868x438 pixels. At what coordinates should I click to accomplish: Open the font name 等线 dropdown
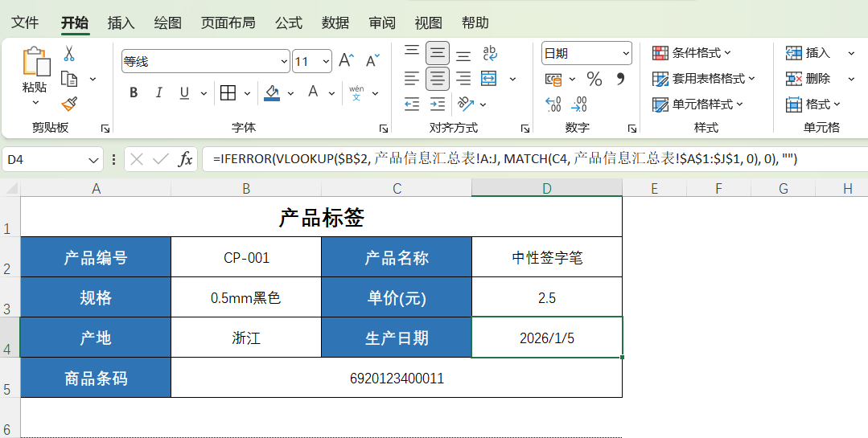[x=284, y=61]
